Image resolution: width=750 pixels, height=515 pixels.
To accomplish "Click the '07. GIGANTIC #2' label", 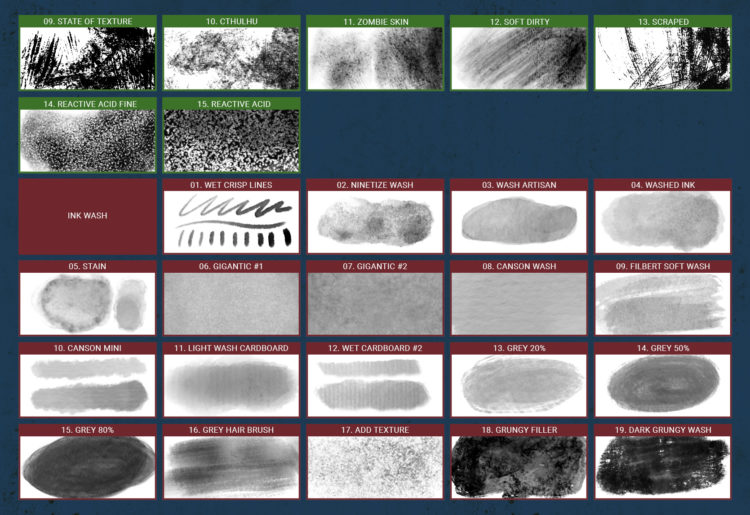I will click(x=375, y=266).
